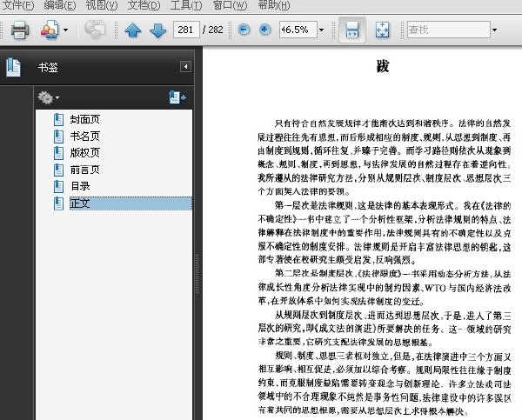Open the zoom level dropdown arrow
Image resolution: width=522 pixels, height=420 pixels.
321,30
